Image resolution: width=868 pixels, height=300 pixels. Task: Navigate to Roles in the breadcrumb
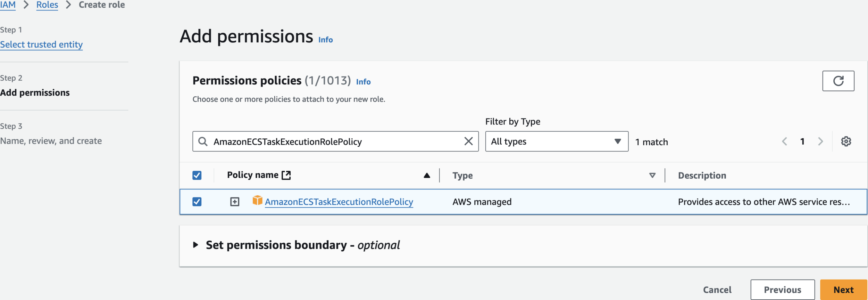47,5
